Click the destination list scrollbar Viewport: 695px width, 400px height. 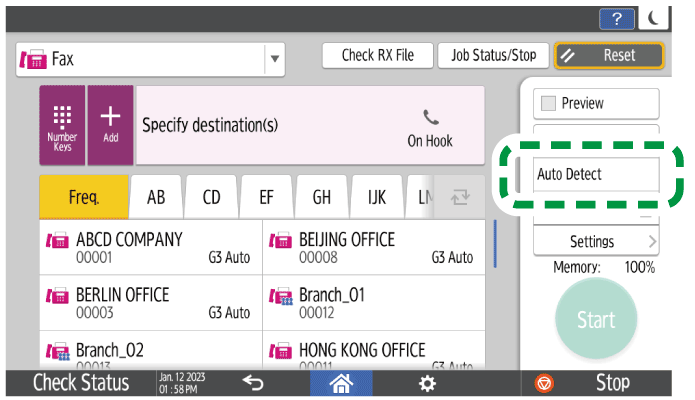pyautogui.click(x=495, y=245)
